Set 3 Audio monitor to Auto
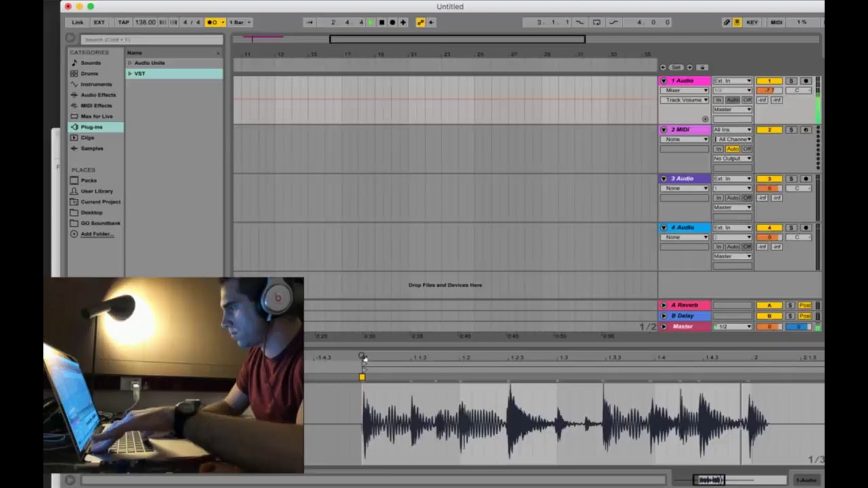This screenshot has height=488, width=868. click(732, 198)
